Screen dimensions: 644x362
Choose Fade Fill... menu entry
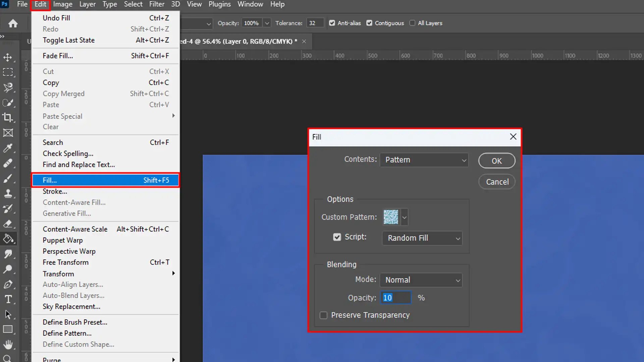click(x=106, y=56)
